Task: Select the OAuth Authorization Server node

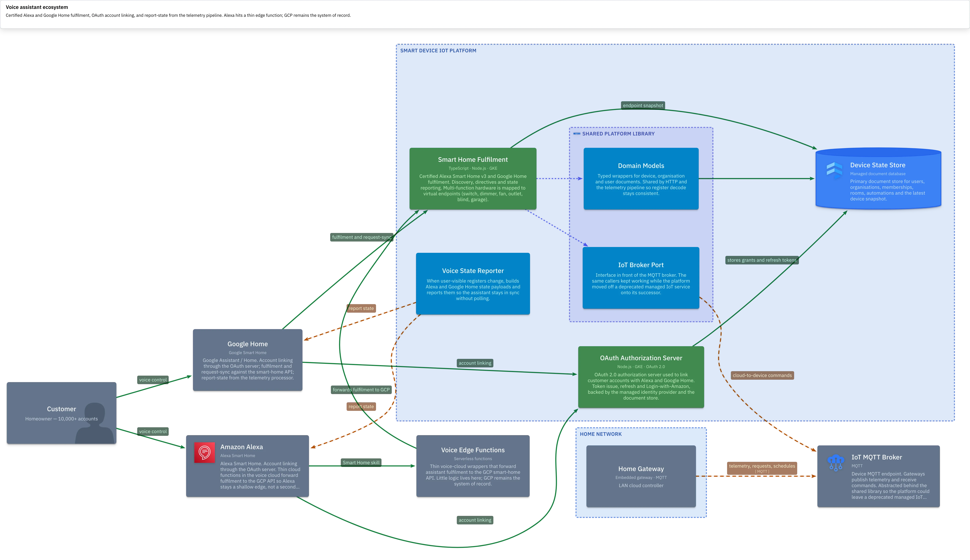Action: 641,377
